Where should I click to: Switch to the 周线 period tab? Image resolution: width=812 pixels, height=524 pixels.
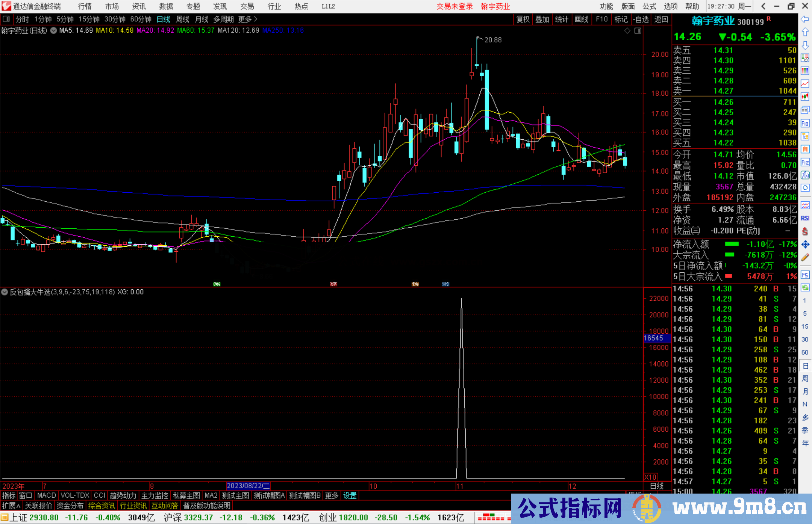tap(182, 19)
